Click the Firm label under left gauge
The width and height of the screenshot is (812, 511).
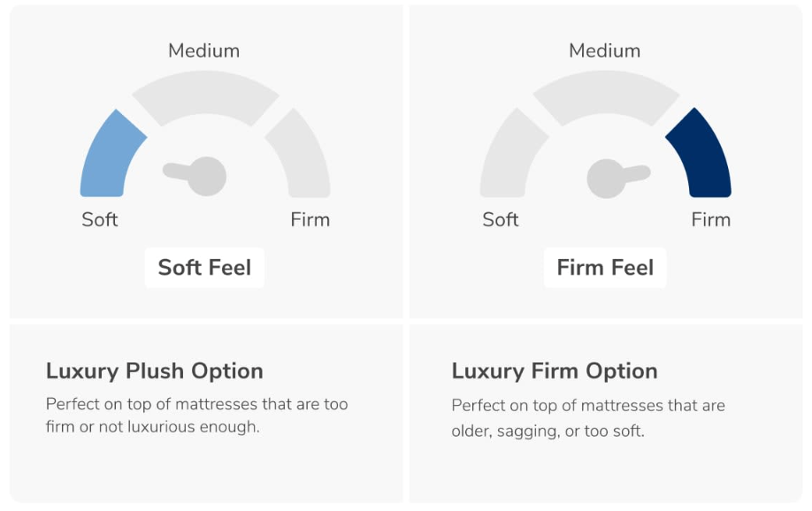[310, 219]
